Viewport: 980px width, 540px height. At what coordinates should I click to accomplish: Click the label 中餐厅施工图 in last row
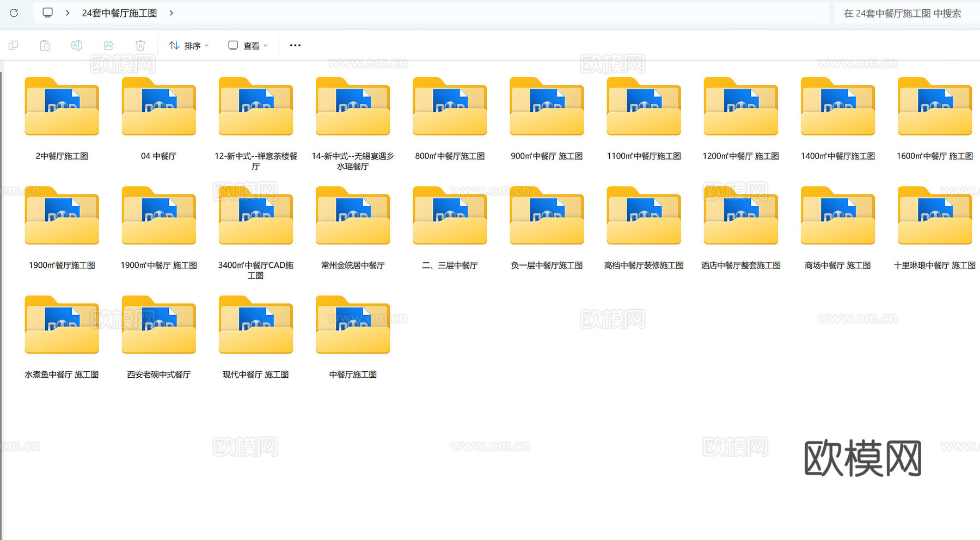pos(353,375)
